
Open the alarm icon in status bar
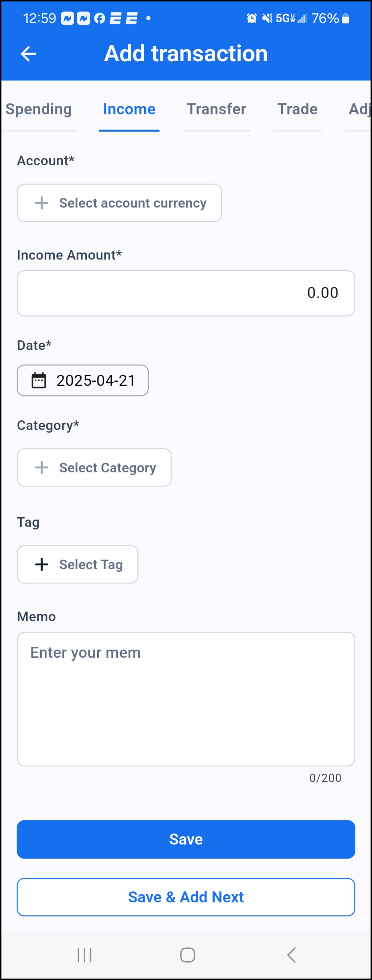[x=252, y=18]
